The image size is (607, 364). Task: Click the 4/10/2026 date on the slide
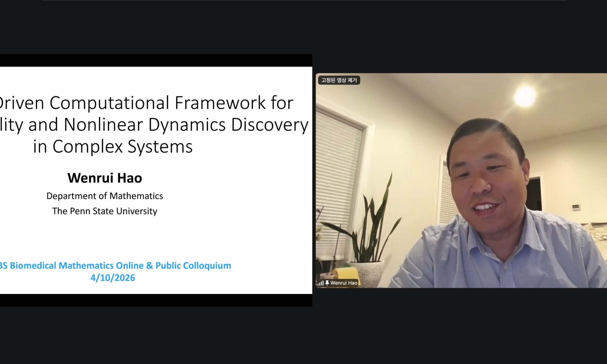coord(113,278)
